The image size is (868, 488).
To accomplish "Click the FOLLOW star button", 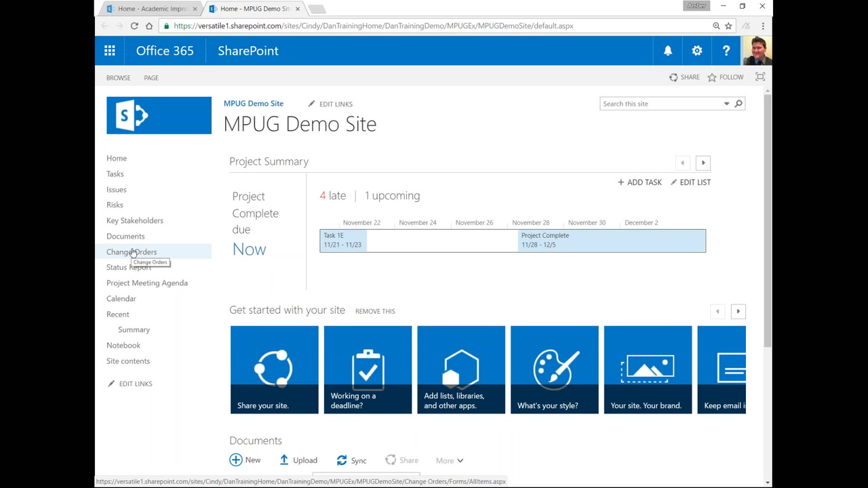I will [x=726, y=77].
